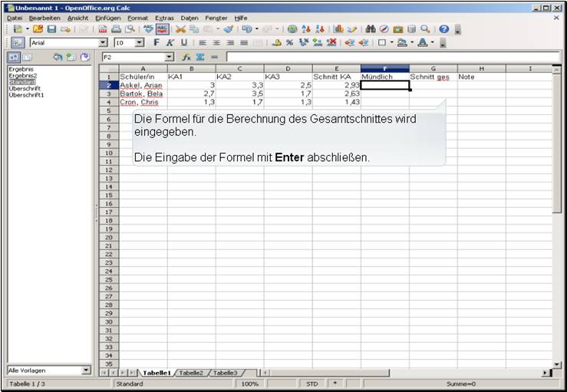Open the 'Alle Vorlagen' style filter dropdown
Viewport: 567px width, 392px height.
tap(86, 371)
